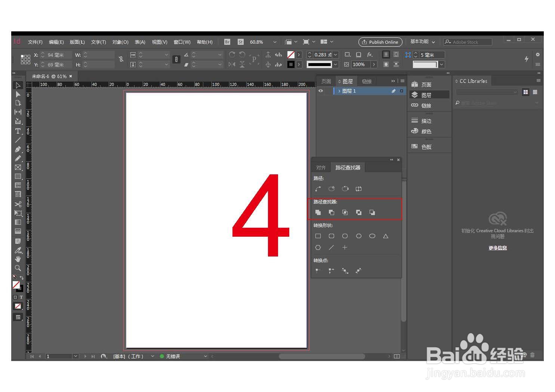Open the 基本功能 workspace dropdown
This screenshot has height=392, width=555.
[422, 42]
